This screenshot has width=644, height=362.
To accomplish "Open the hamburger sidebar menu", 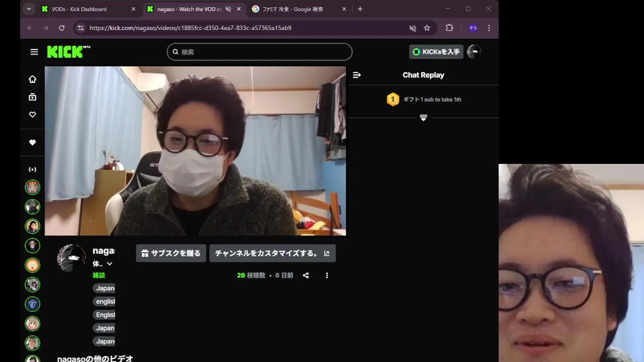I will coord(34,52).
